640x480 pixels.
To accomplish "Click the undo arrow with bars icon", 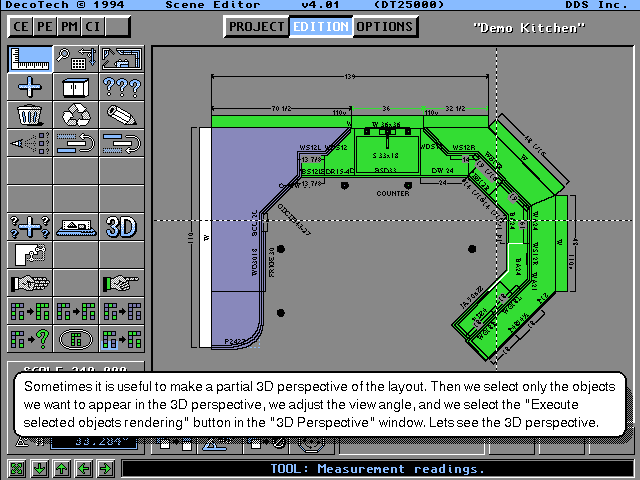I will click(76, 143).
